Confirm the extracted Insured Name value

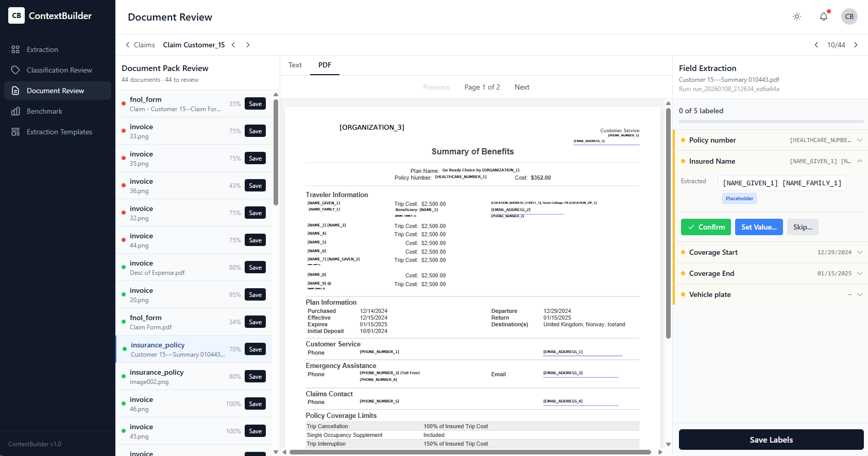pos(706,227)
